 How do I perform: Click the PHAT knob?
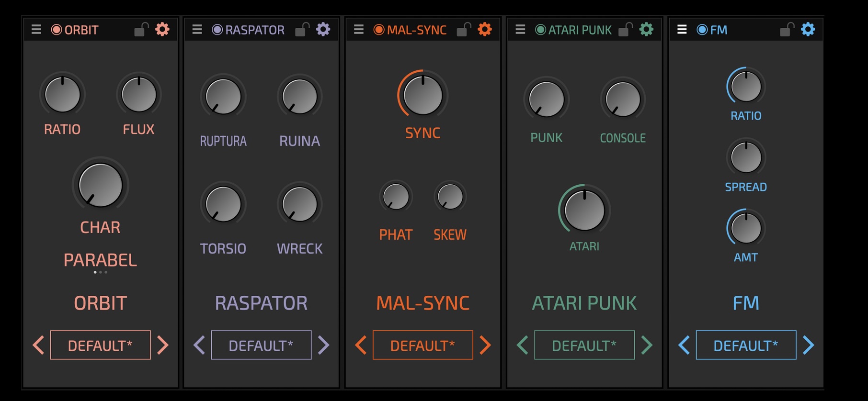tap(396, 197)
